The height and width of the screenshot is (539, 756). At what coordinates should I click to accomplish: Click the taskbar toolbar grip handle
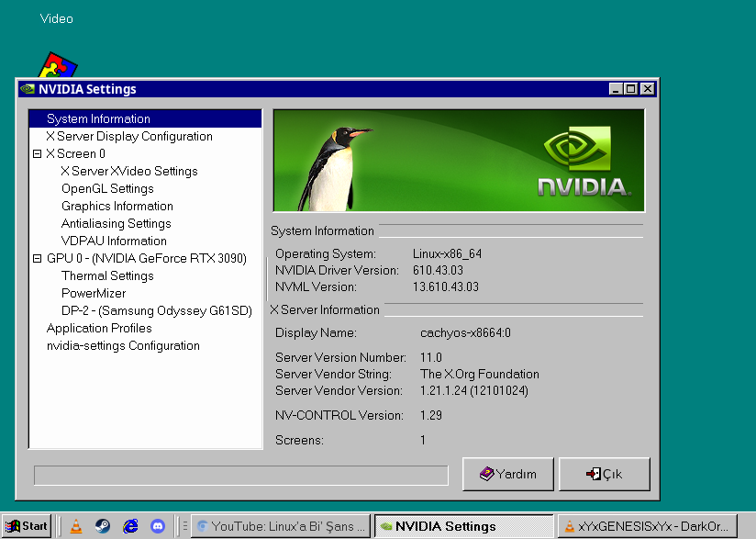(x=184, y=526)
